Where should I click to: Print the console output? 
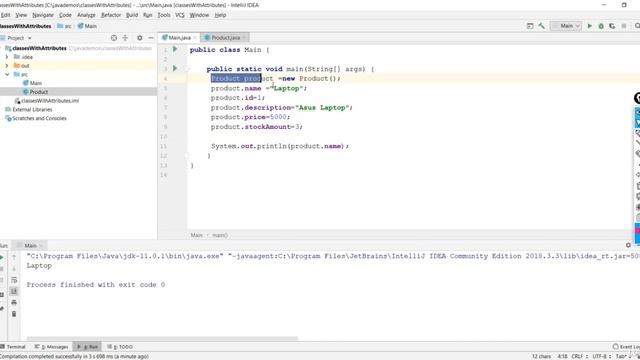click(14, 302)
